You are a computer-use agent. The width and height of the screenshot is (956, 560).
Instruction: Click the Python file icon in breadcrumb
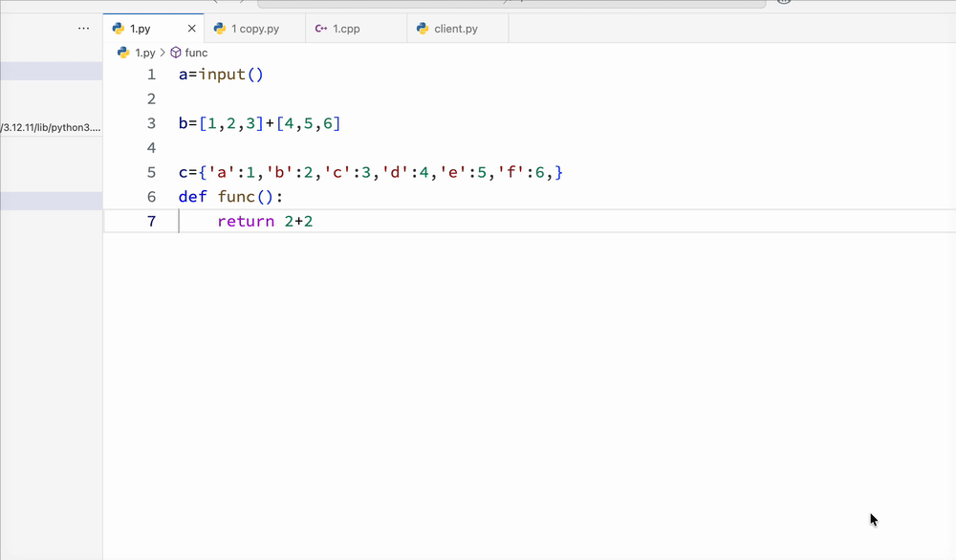click(x=123, y=54)
